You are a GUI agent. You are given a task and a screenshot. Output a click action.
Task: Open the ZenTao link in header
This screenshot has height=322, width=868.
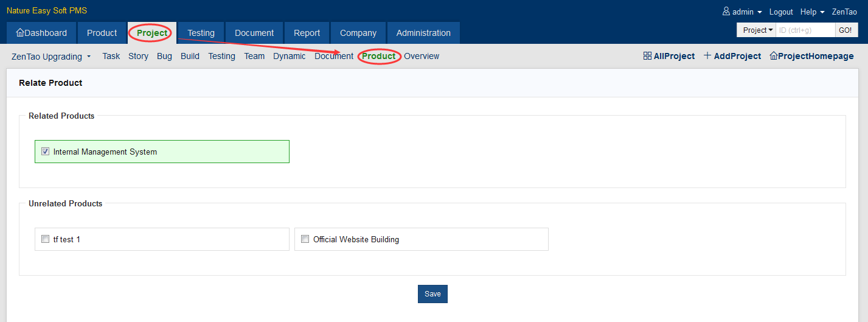(844, 12)
